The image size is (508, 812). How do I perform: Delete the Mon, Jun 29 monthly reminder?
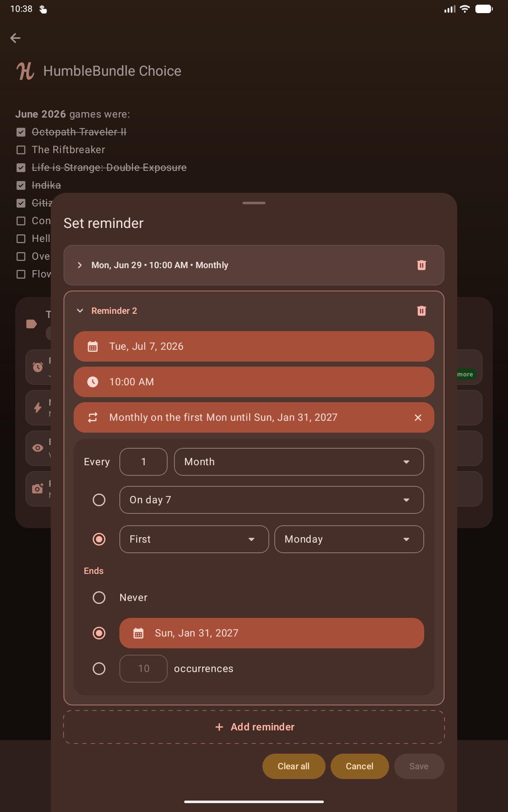tap(421, 265)
